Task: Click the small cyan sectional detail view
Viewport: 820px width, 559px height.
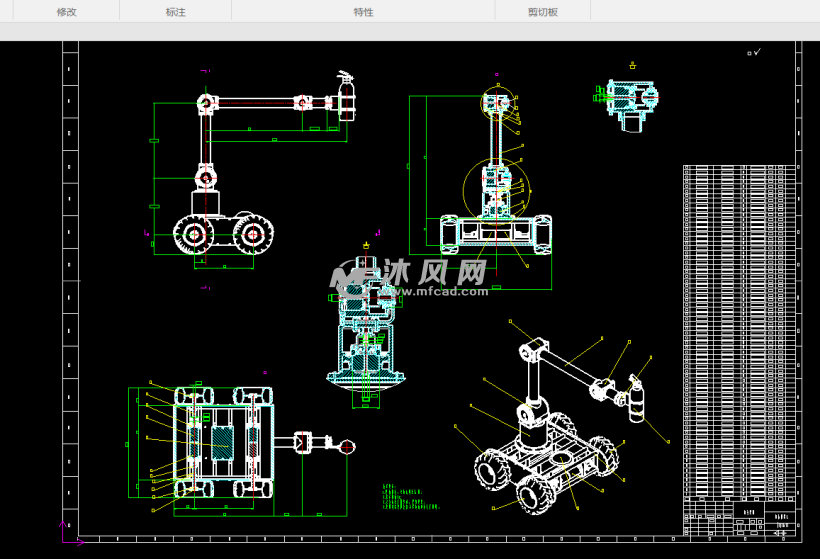Action: click(x=628, y=100)
